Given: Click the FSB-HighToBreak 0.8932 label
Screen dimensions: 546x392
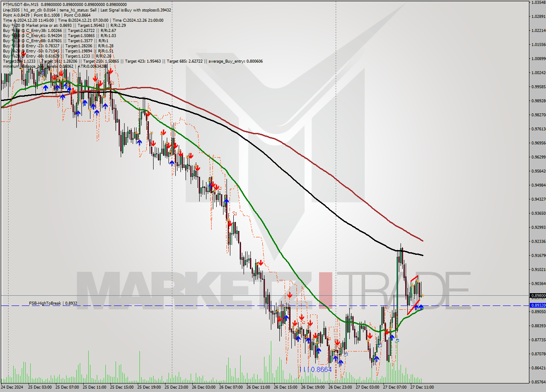Looking at the screenshot, I should [x=53, y=303].
